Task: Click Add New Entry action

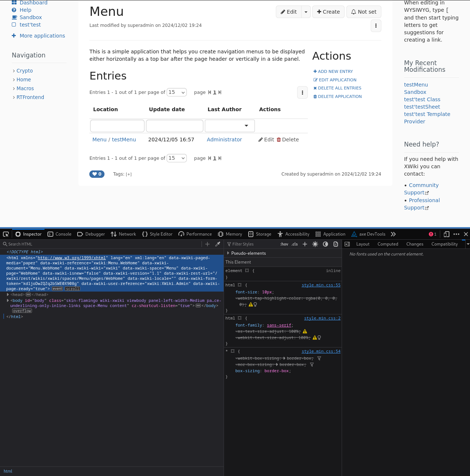Action: (333, 71)
